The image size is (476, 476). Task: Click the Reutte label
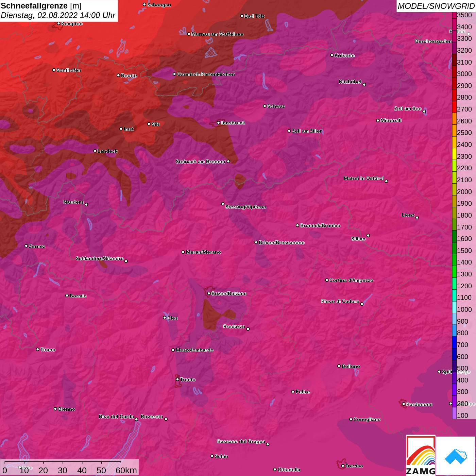(129, 75)
